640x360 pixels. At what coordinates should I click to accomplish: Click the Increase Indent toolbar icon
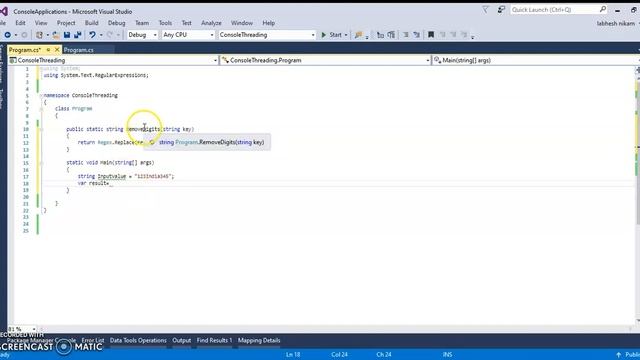(391, 35)
